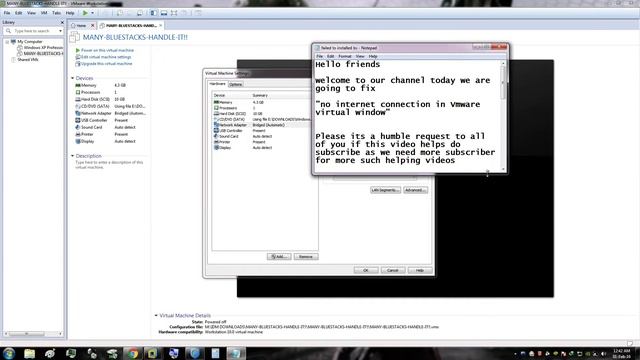Collapse the Description section
This screenshot has height=360, width=640.
[x=73, y=156]
